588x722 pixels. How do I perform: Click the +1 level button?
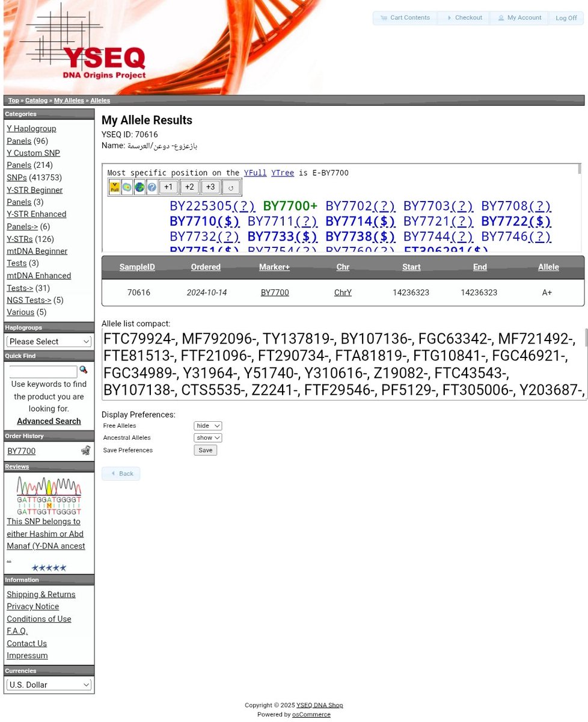(x=168, y=187)
